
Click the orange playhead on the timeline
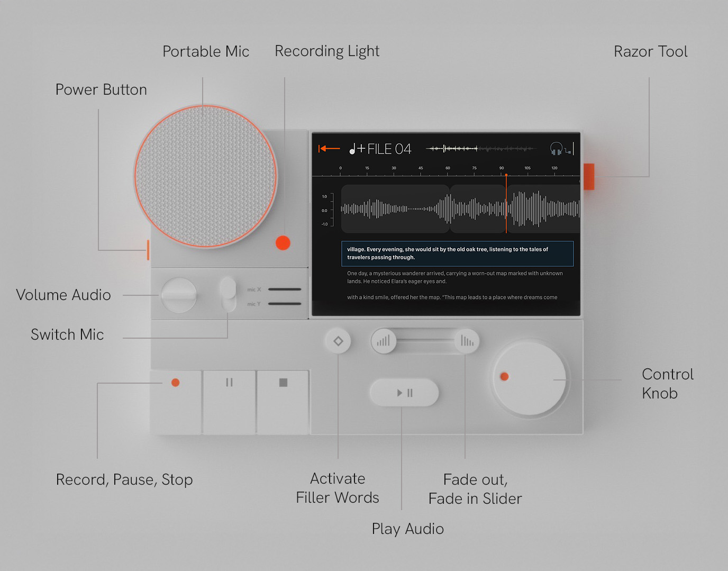click(506, 203)
